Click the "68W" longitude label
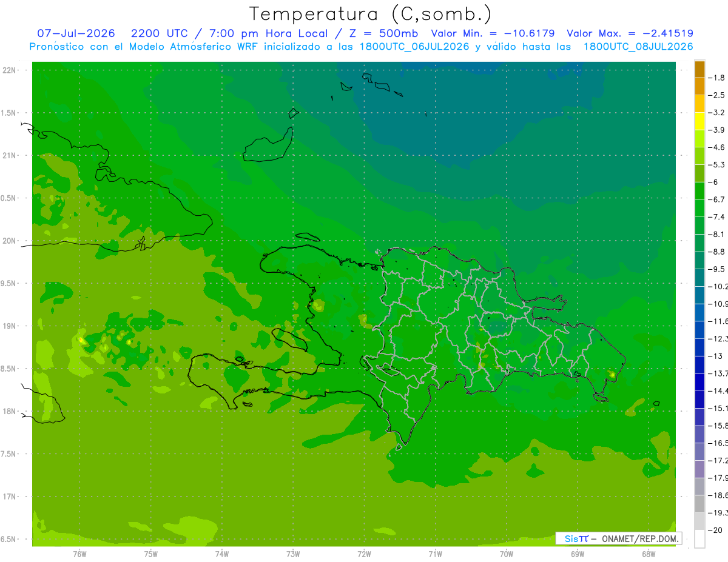The width and height of the screenshot is (728, 562). [648, 554]
